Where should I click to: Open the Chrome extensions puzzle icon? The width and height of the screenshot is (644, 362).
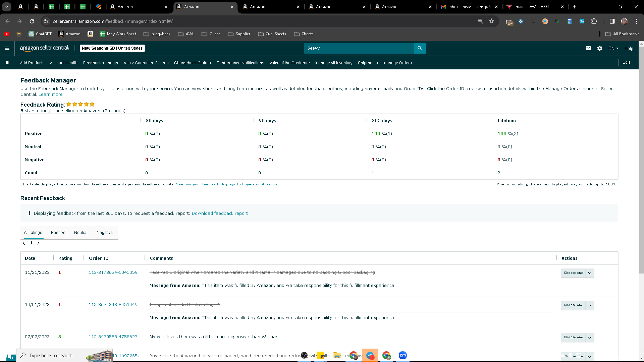pos(594,21)
